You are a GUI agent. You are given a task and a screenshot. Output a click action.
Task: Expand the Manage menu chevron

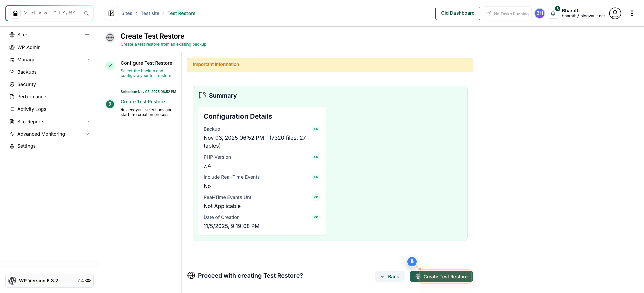coord(88,60)
